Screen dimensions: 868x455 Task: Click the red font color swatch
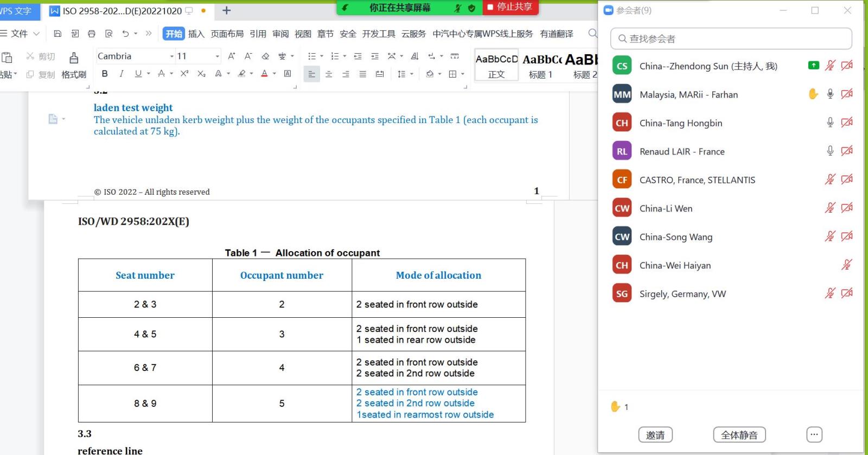pyautogui.click(x=264, y=74)
